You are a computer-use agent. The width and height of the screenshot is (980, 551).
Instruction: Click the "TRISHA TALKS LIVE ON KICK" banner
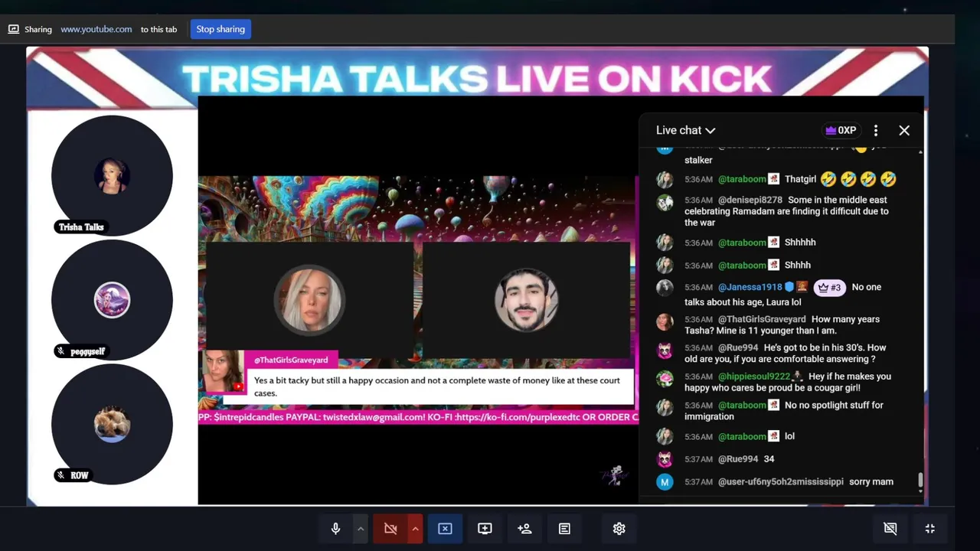coord(477,78)
